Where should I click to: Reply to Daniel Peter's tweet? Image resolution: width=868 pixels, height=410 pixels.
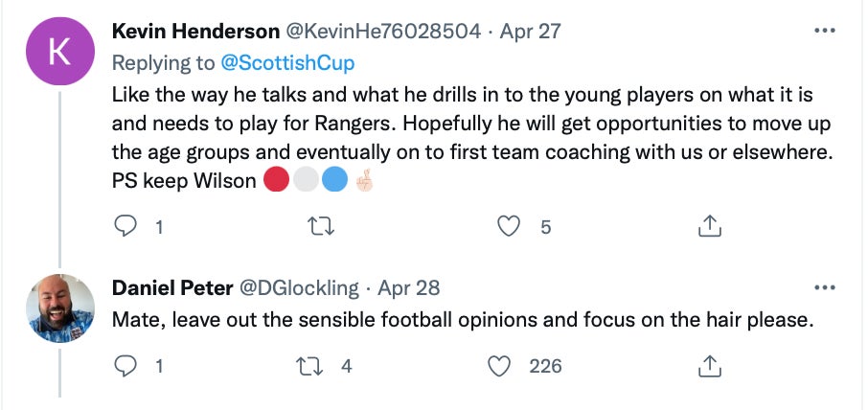click(x=126, y=365)
